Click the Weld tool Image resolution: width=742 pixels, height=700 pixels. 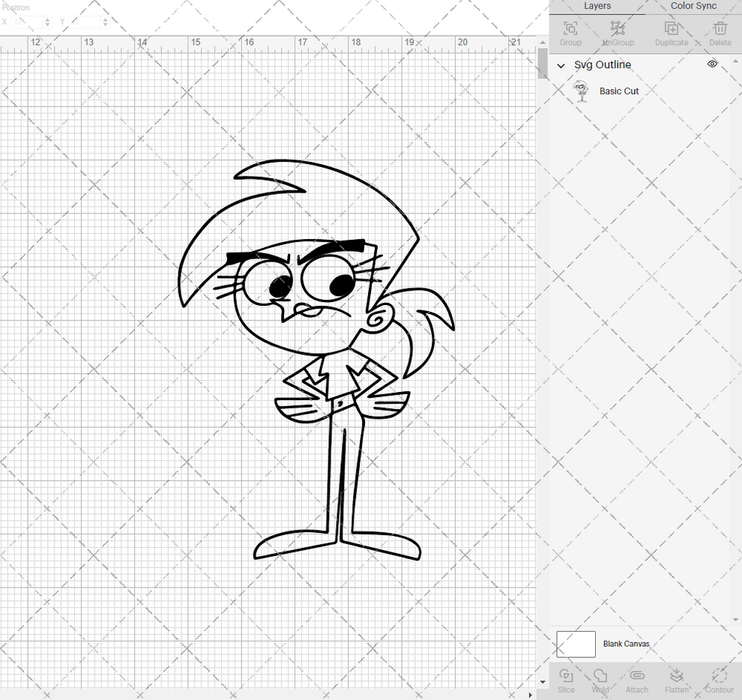[600, 678]
